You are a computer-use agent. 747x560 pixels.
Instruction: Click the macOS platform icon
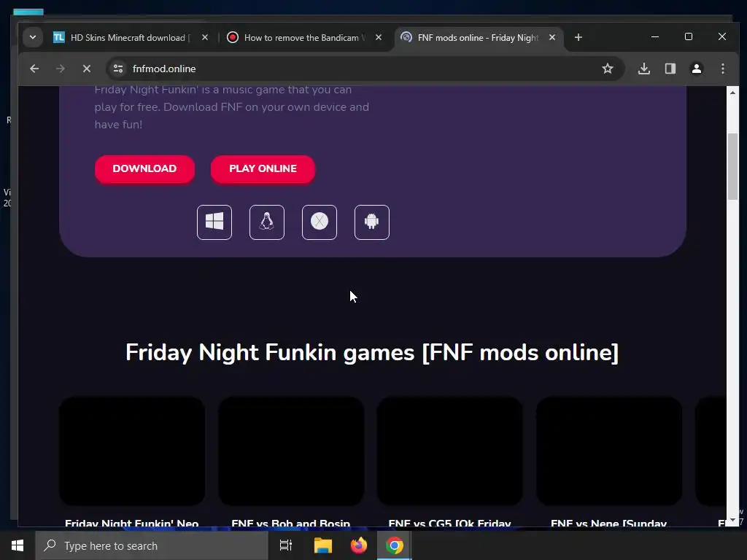(320, 222)
